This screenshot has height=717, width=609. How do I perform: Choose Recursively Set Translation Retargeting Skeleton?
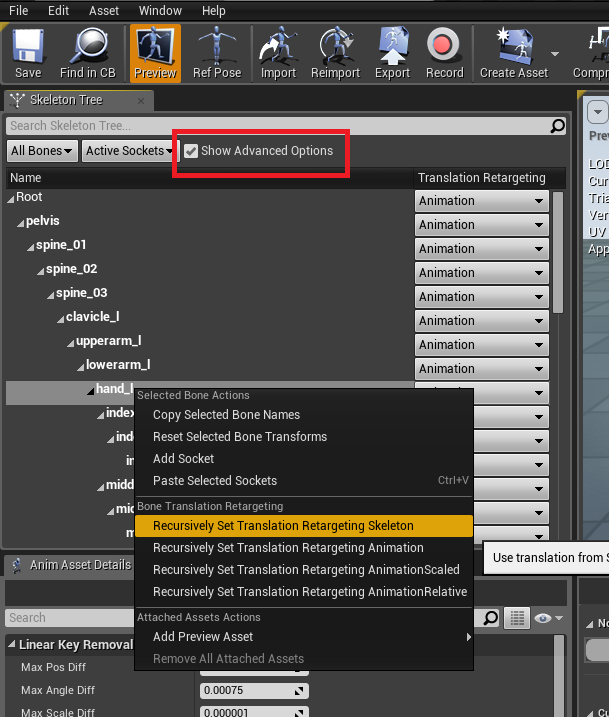[x=304, y=526]
